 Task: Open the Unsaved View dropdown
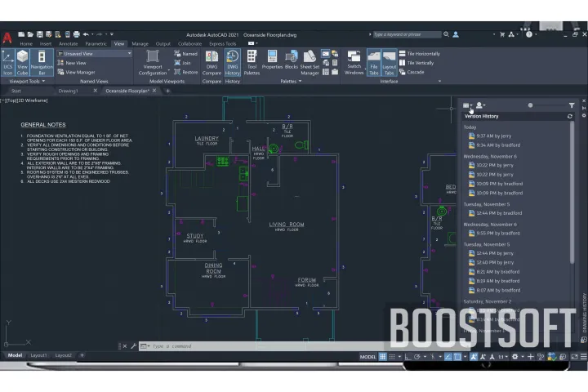pos(95,54)
